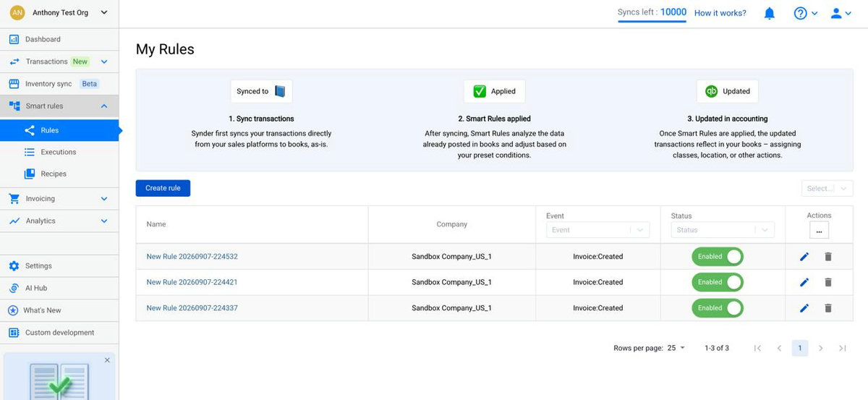
Task: Edit rule 20260907-224421 with pencil icon
Action: [x=804, y=282]
